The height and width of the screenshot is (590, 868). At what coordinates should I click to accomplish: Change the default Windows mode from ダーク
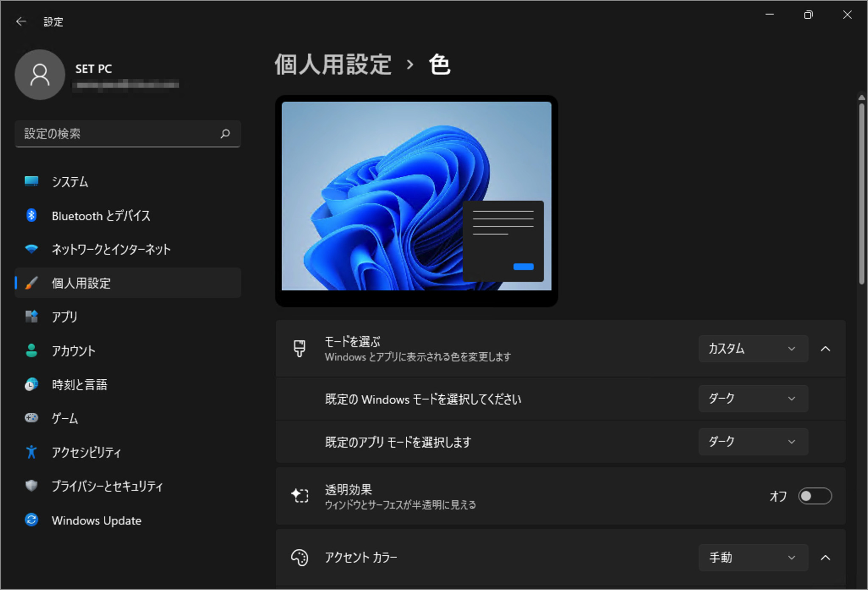tap(753, 399)
